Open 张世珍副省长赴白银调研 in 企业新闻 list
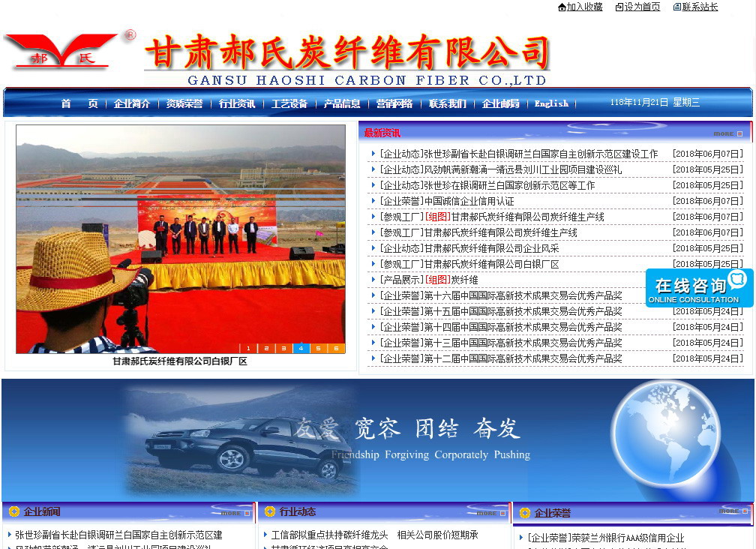The width and height of the screenshot is (756, 549). tap(118, 535)
